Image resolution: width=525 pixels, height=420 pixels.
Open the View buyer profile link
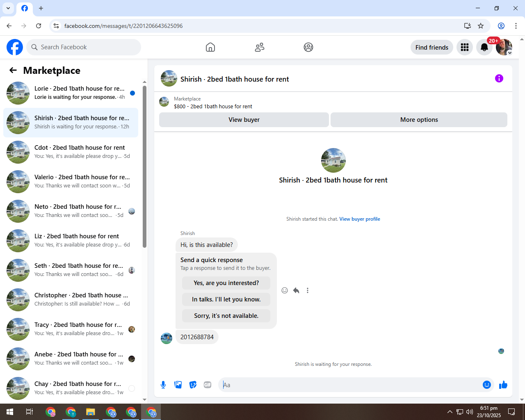point(360,219)
